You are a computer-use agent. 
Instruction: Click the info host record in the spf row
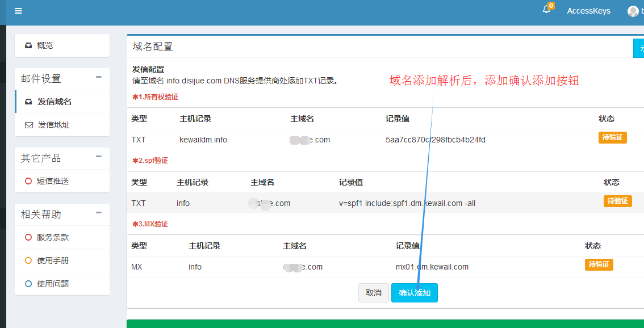[183, 203]
